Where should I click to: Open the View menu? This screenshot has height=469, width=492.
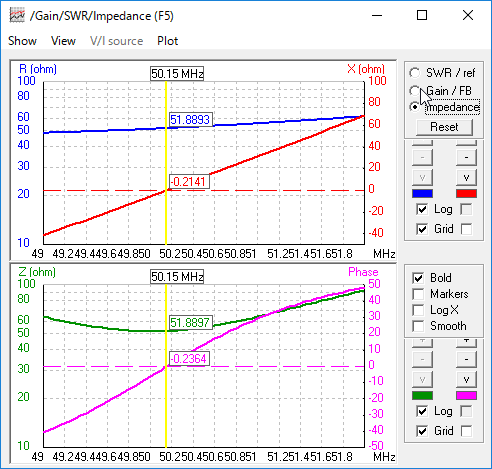63,41
